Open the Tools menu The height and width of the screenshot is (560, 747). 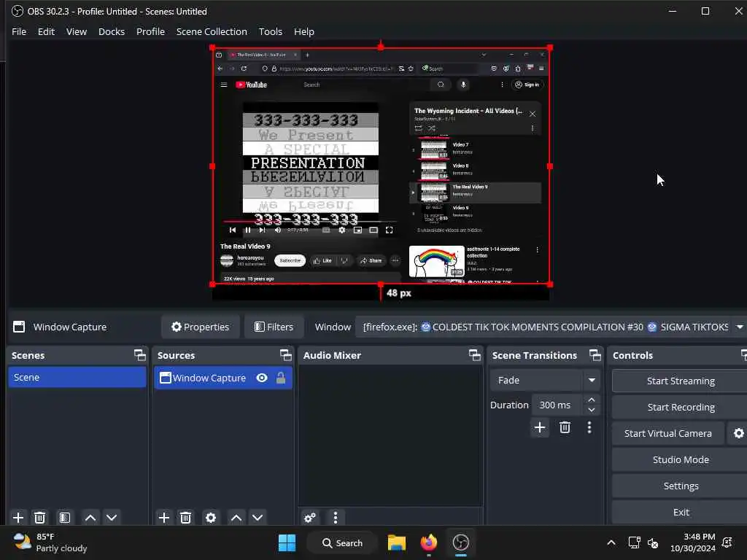[x=271, y=31]
